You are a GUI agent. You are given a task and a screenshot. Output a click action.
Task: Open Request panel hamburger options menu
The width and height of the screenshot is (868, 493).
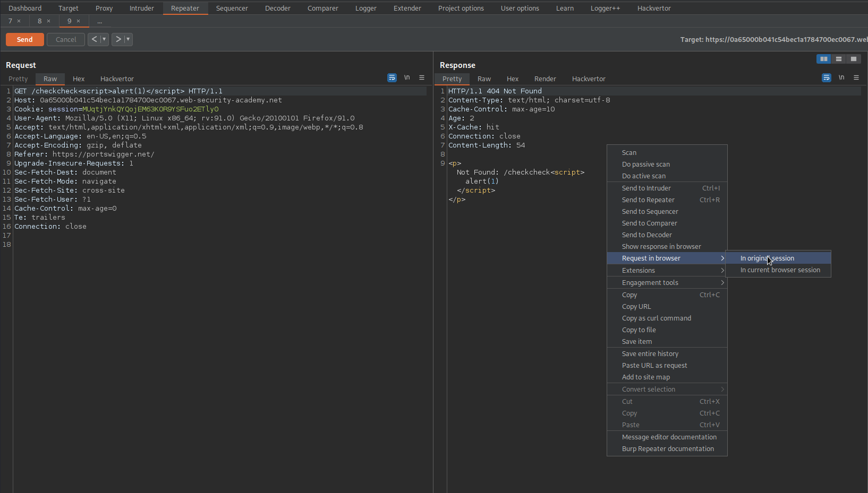click(x=422, y=77)
